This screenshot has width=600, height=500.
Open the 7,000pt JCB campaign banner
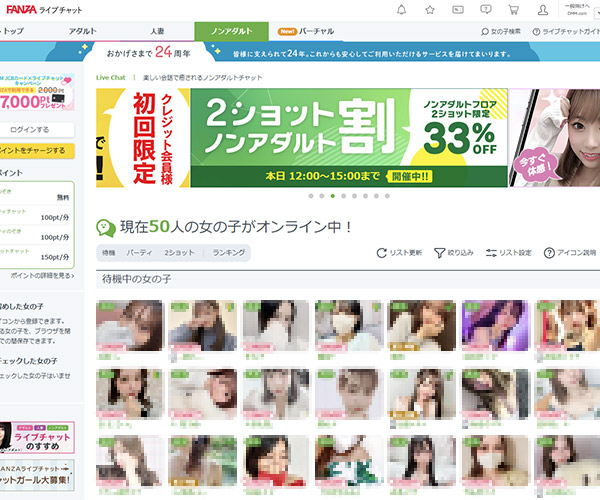click(x=36, y=92)
